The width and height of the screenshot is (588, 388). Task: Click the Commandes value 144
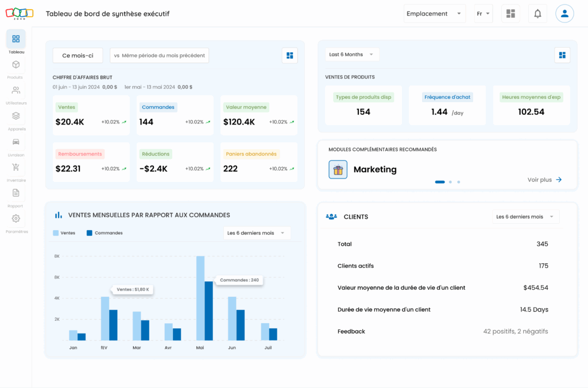pyautogui.click(x=146, y=122)
